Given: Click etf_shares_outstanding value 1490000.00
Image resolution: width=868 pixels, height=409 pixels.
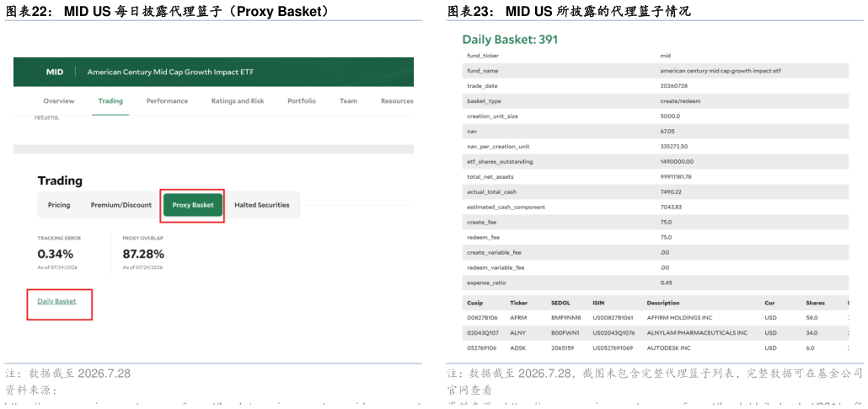Looking at the screenshot, I should [677, 161].
